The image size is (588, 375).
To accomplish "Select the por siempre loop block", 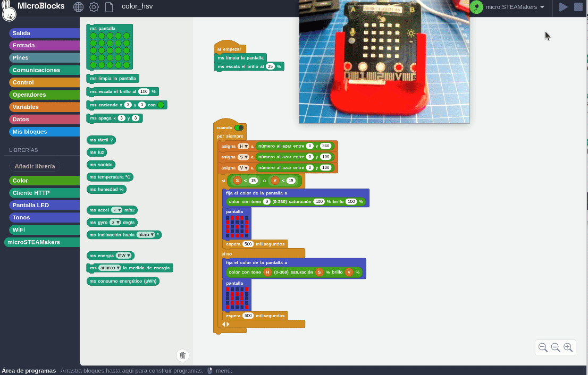I will click(x=230, y=137).
